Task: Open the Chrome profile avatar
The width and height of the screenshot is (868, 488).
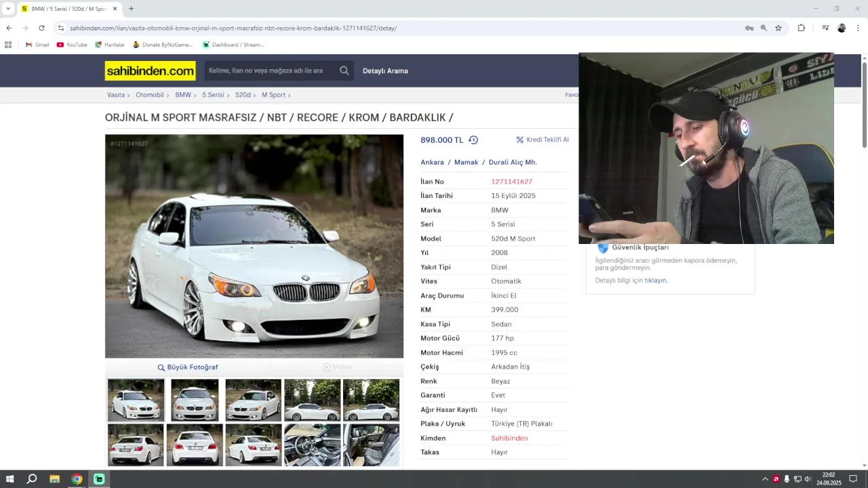Action: [842, 28]
